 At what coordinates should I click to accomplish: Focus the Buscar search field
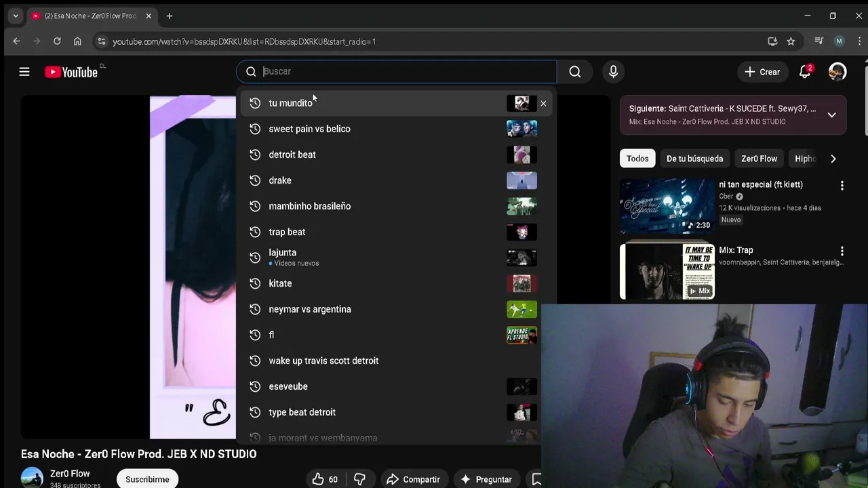pyautogui.click(x=397, y=71)
